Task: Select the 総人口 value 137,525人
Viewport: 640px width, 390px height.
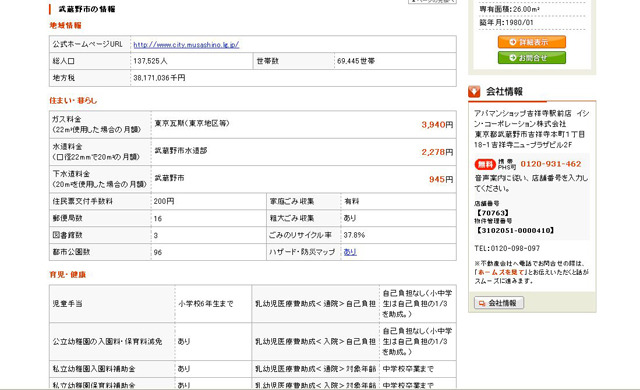Action: (x=150, y=61)
